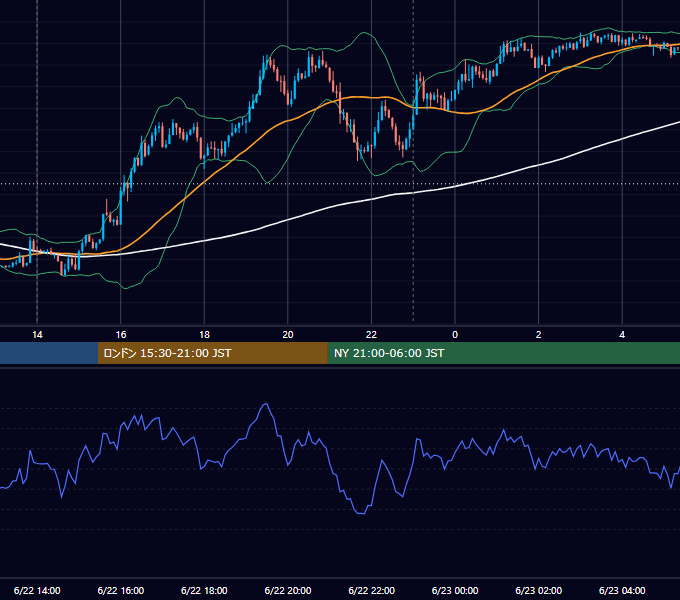The image size is (680, 600).
Task: Click the 6/23 00:00 time label
Action: pyautogui.click(x=455, y=590)
